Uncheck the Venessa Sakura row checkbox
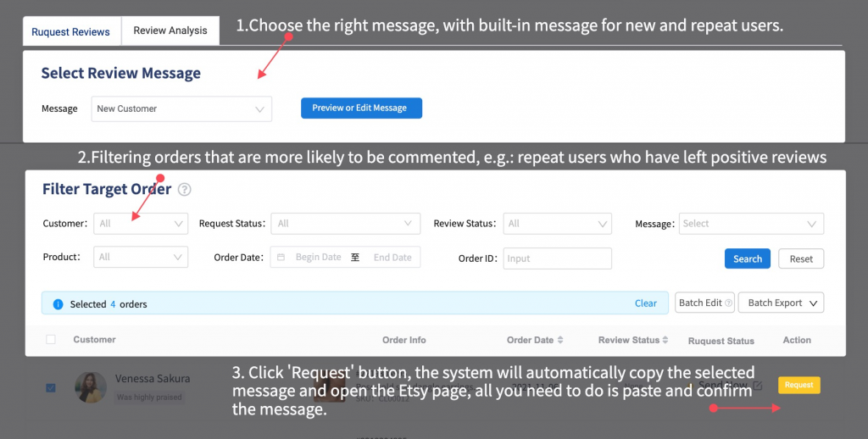868x439 pixels. [x=51, y=388]
